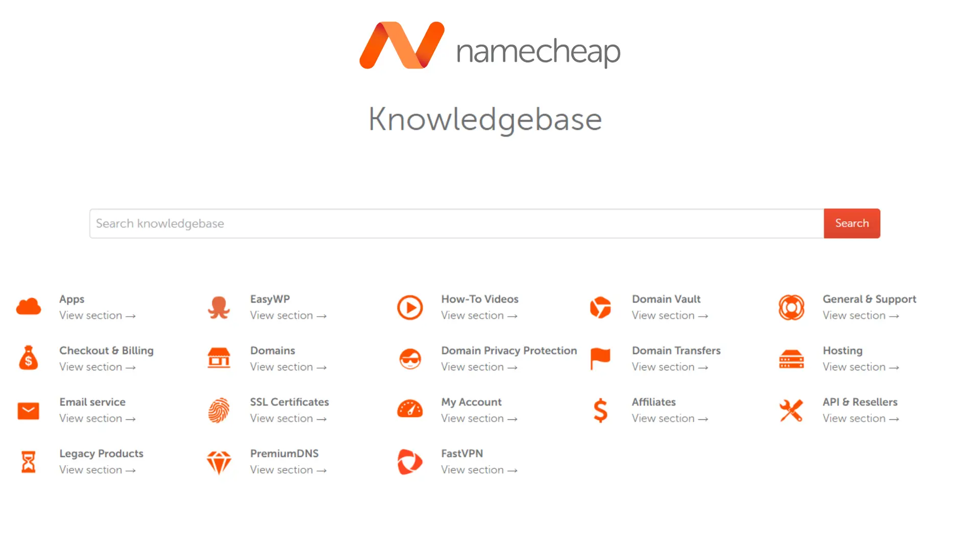Click View section under Domain Vault

tap(670, 315)
